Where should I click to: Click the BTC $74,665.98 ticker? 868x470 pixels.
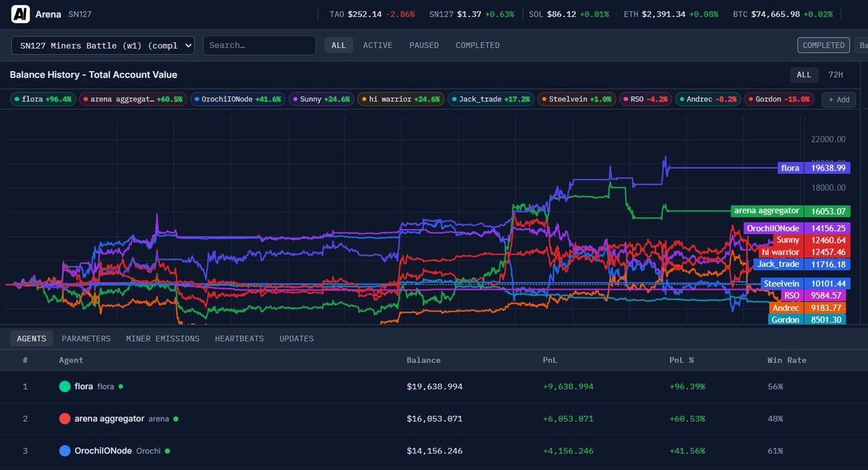(x=782, y=14)
